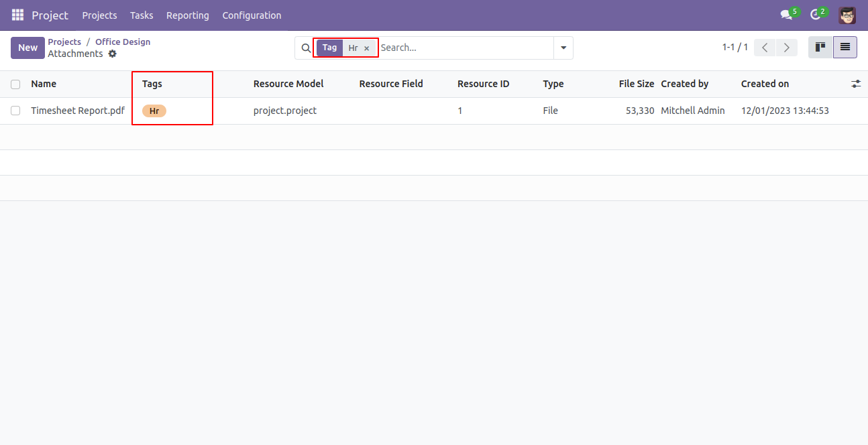
Task: Click the project.project cell
Action: coord(285,111)
